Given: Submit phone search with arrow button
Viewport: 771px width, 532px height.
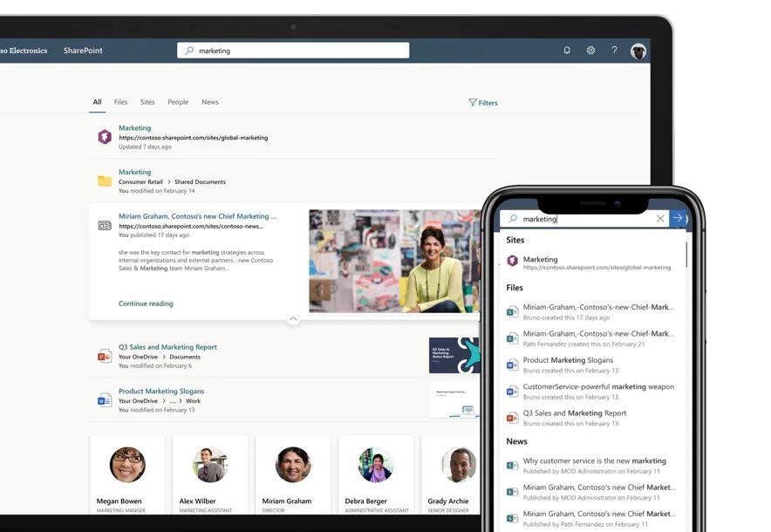Looking at the screenshot, I should (678, 218).
